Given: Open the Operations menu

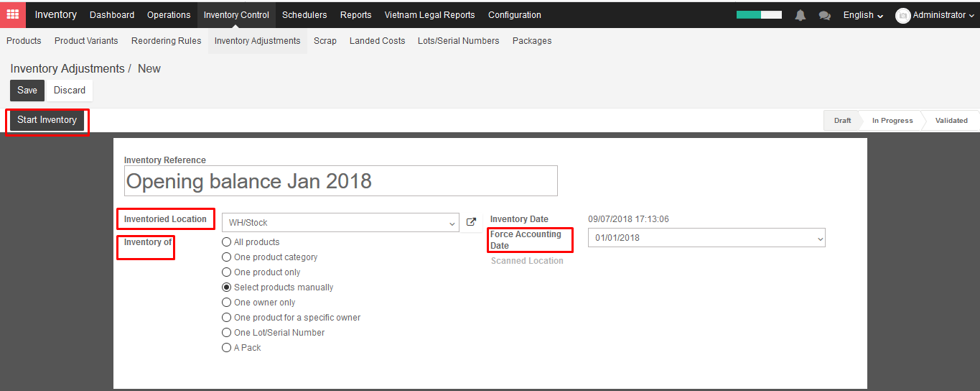Looking at the screenshot, I should click(169, 15).
